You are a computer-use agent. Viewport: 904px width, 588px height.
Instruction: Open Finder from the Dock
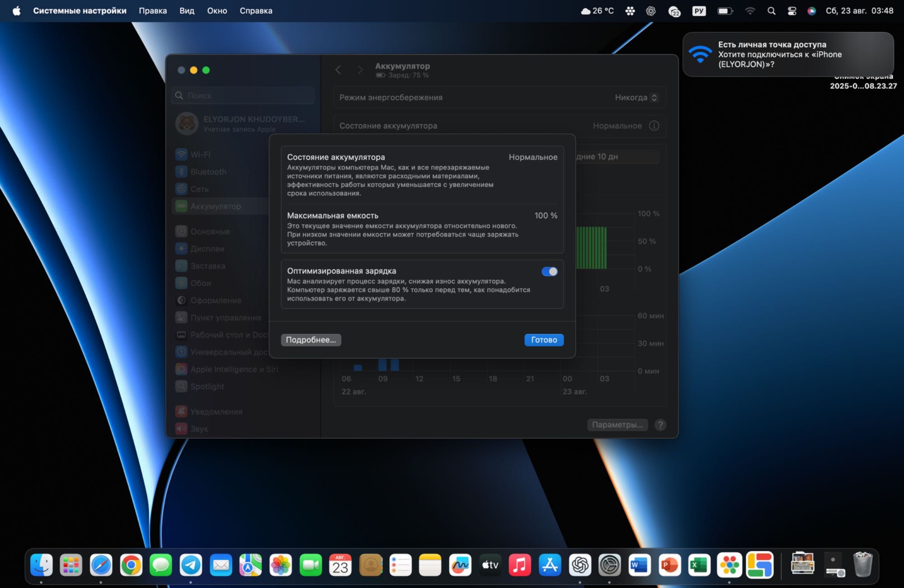coord(41,565)
